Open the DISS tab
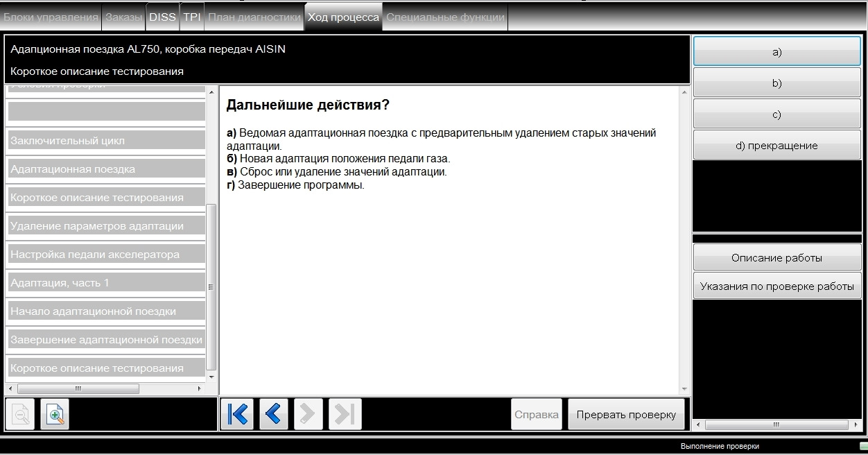Viewport: 868px width, 455px height. coord(162,17)
